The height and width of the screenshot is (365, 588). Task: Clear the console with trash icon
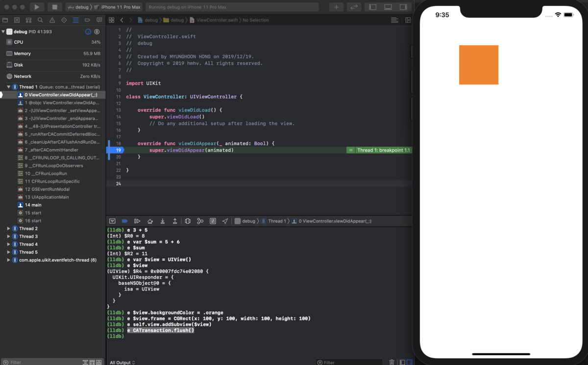(x=392, y=362)
